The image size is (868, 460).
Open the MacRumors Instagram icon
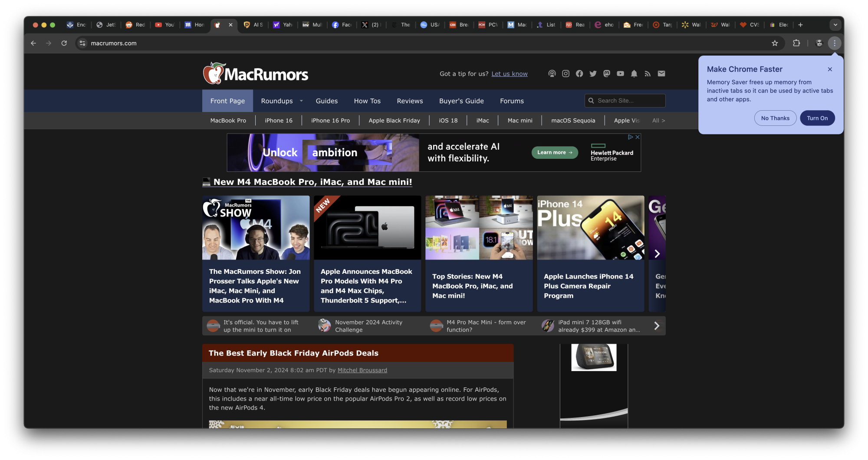tap(566, 74)
